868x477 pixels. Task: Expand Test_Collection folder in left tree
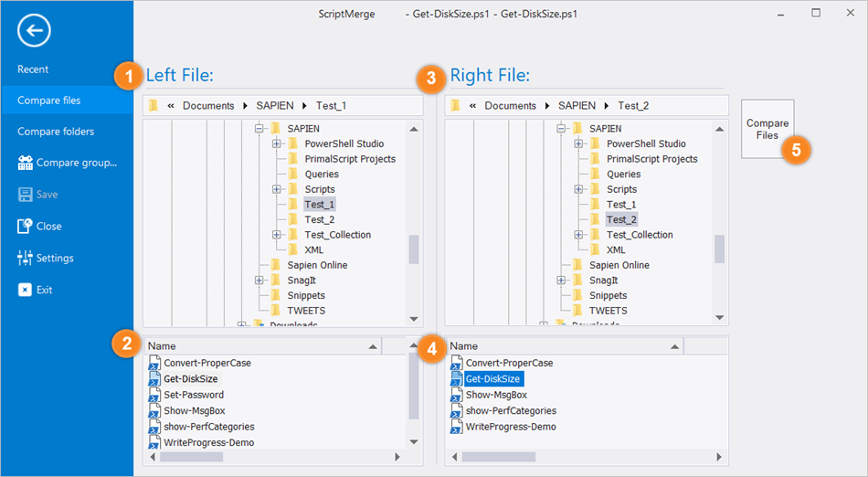[276, 235]
